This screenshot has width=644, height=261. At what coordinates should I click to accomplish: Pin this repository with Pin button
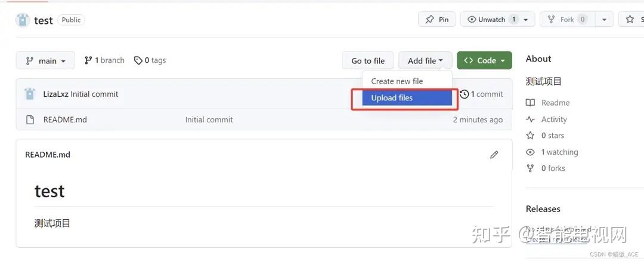(x=437, y=20)
